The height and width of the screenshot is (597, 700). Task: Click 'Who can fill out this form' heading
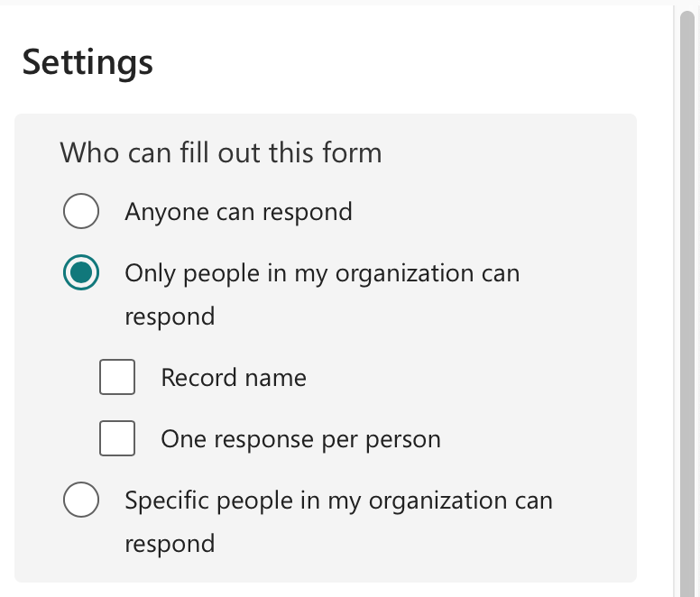pos(221,152)
